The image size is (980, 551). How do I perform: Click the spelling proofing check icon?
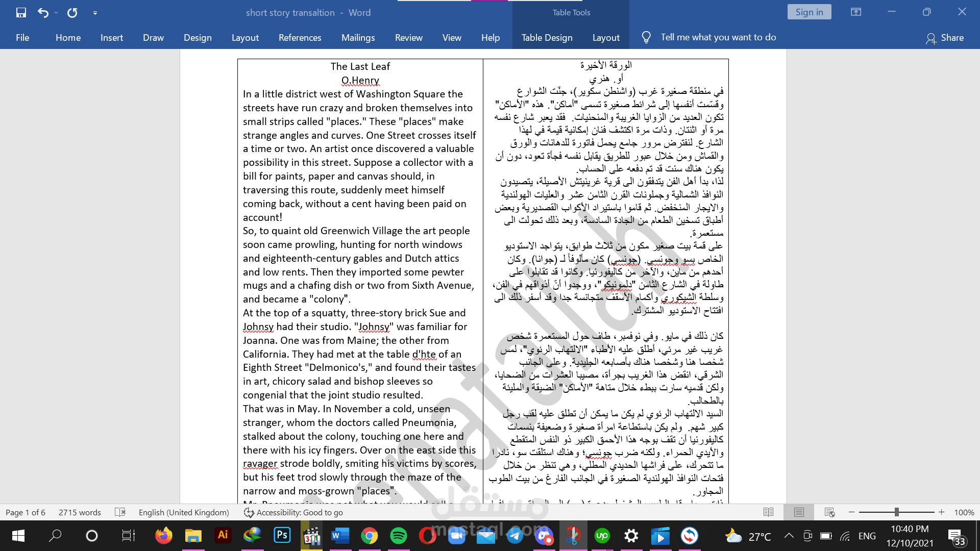[120, 512]
